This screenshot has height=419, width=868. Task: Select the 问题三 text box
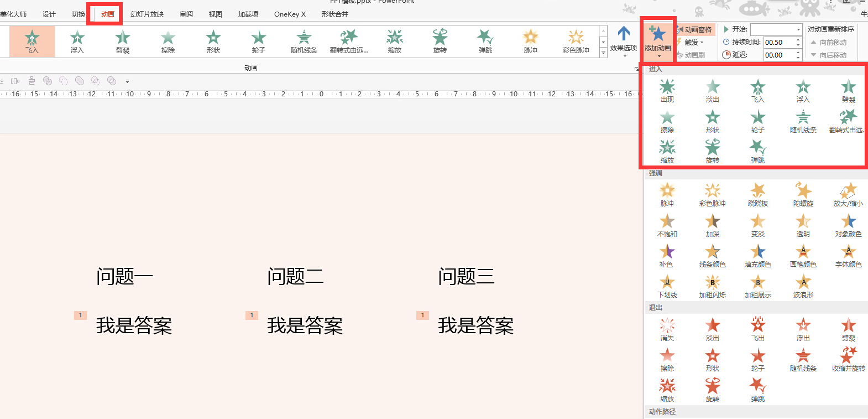(466, 276)
